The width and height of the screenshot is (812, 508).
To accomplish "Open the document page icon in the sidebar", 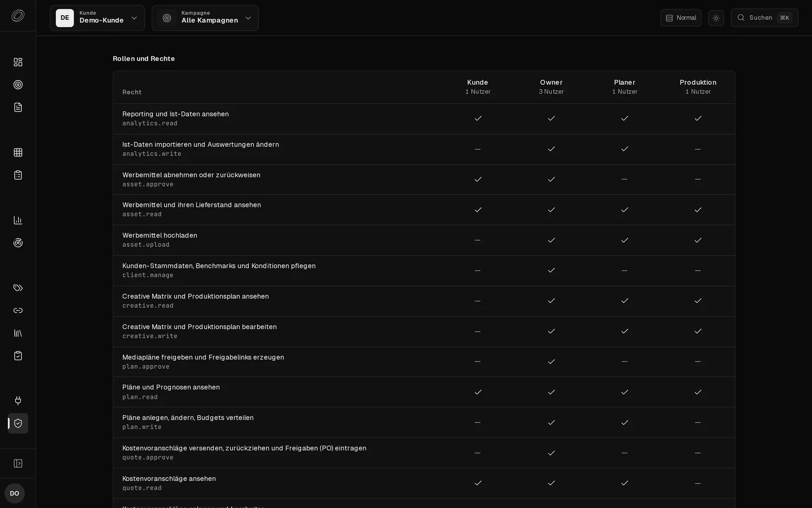I will (x=18, y=107).
